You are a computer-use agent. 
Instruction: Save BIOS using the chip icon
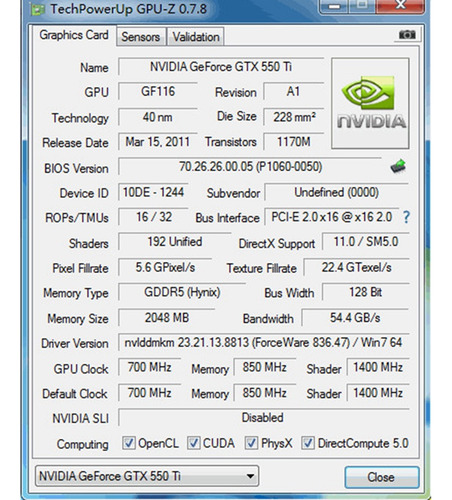click(x=398, y=166)
